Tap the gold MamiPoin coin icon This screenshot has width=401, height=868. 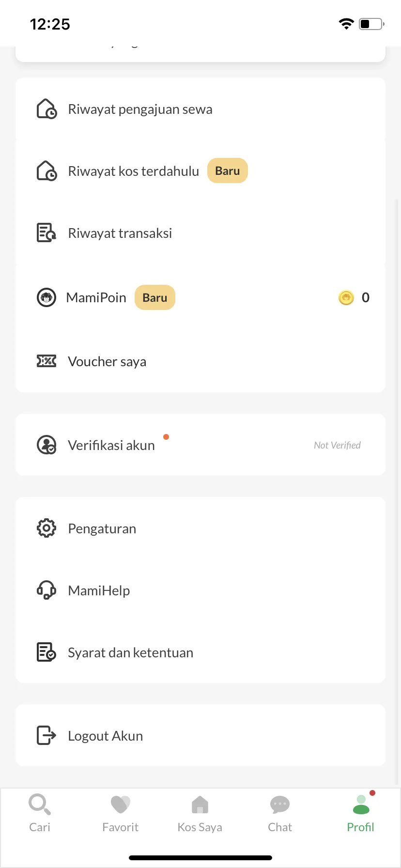coord(346,297)
